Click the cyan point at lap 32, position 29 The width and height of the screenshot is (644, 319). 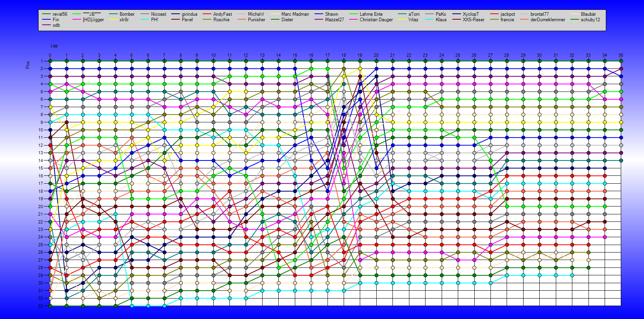572,275
